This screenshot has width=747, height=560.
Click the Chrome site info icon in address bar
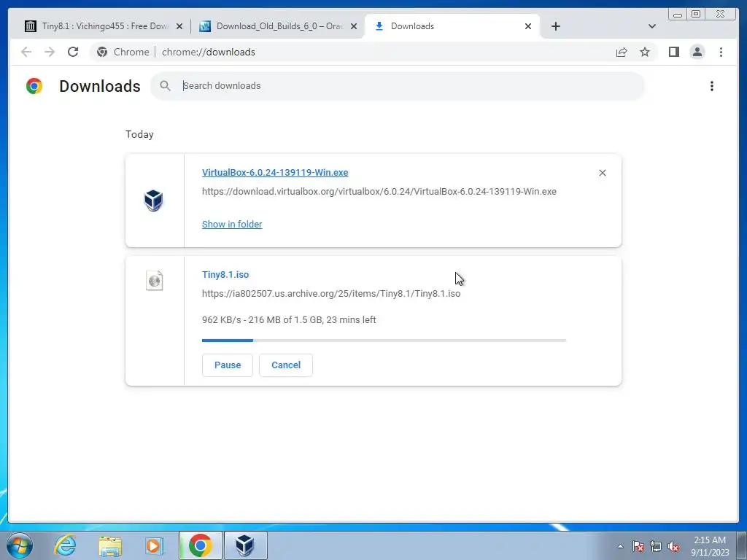click(102, 52)
